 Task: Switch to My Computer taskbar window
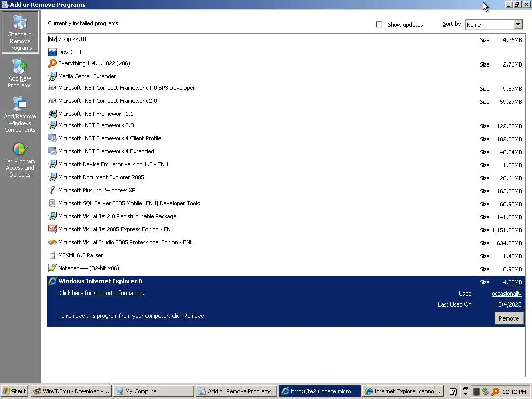pyautogui.click(x=154, y=391)
